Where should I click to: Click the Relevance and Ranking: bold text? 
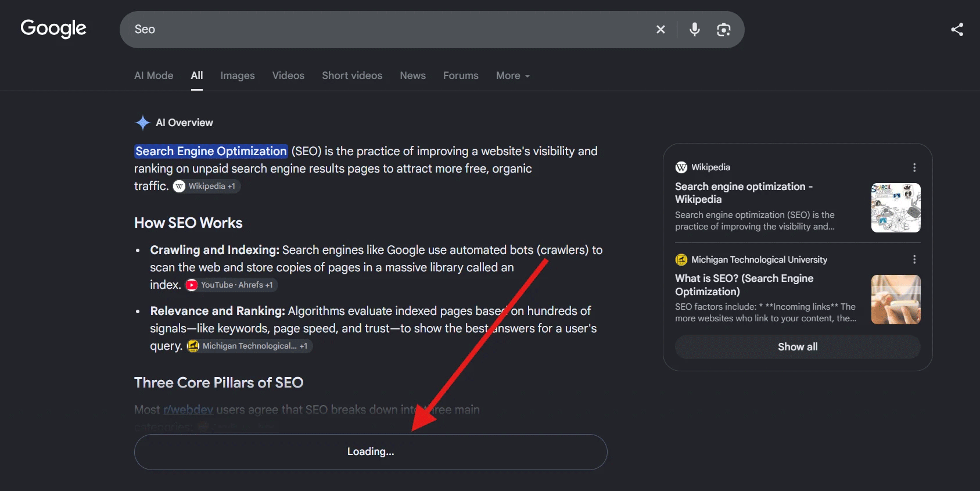[x=218, y=311]
